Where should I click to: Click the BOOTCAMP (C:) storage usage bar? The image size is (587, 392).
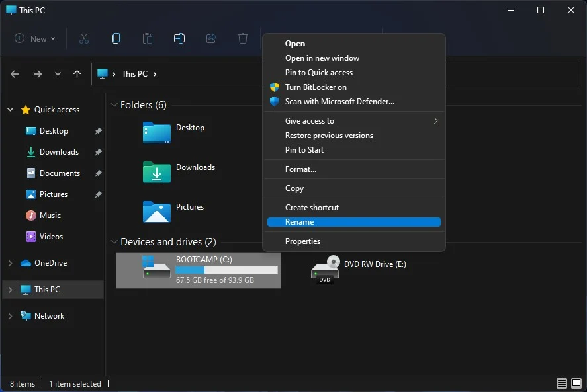click(226, 270)
